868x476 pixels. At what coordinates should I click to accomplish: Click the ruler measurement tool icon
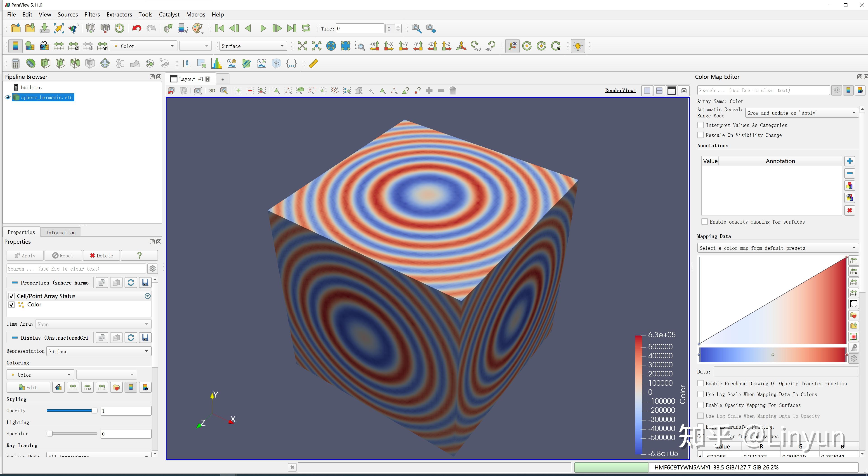point(313,64)
